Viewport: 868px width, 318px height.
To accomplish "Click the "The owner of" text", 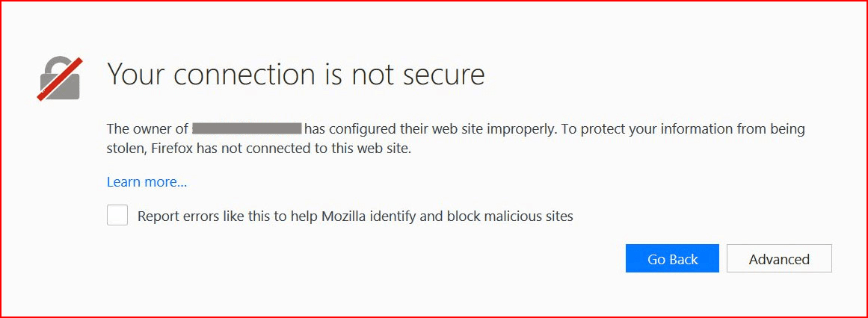I will click(147, 129).
